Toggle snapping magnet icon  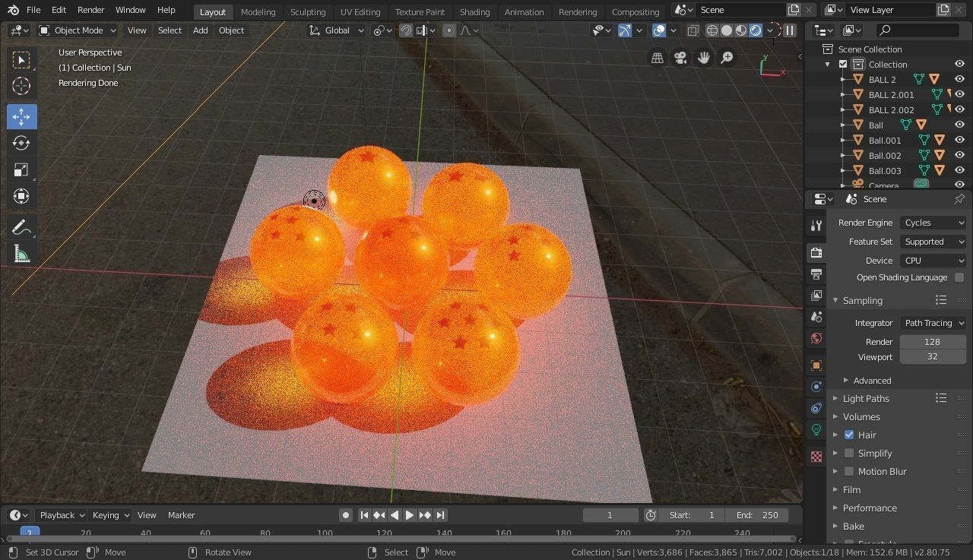[x=406, y=30]
